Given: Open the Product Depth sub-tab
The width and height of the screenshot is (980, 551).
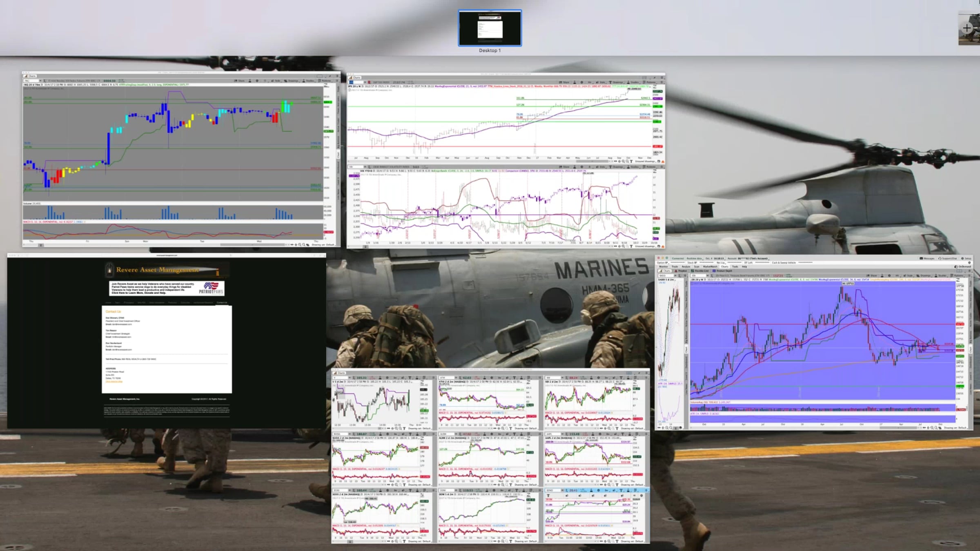Looking at the screenshot, I should [x=722, y=271].
